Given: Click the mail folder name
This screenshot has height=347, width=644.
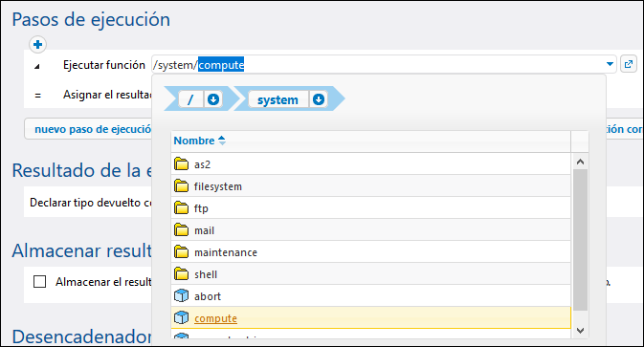Looking at the screenshot, I should click(204, 230).
